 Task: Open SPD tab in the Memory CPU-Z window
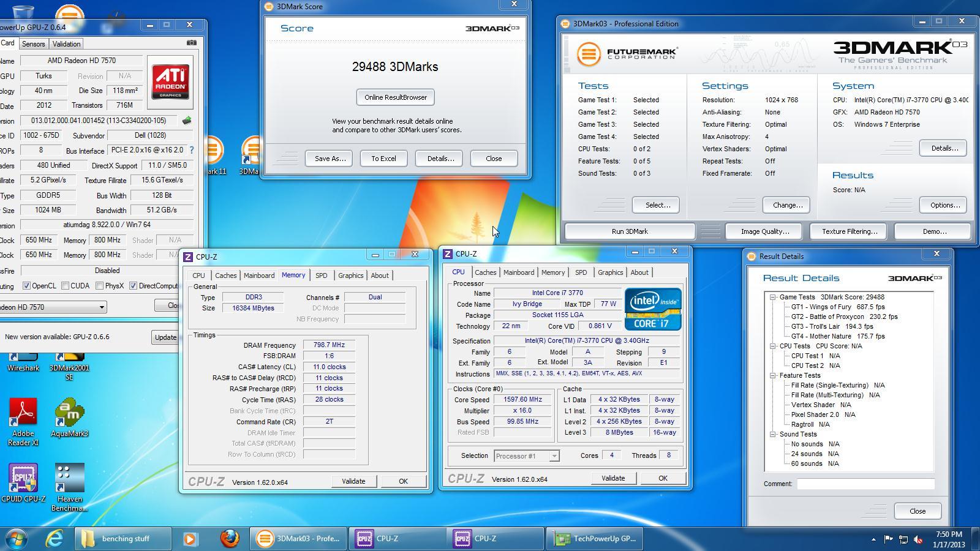pos(321,275)
